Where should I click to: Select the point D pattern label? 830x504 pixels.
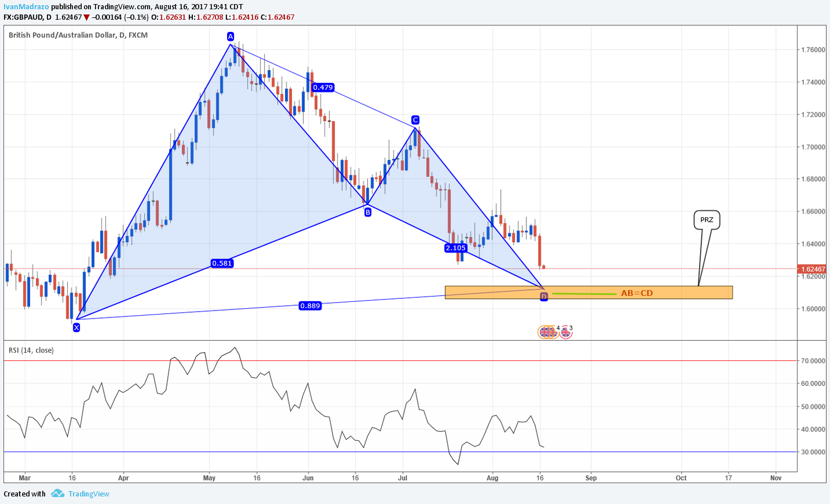pos(544,297)
